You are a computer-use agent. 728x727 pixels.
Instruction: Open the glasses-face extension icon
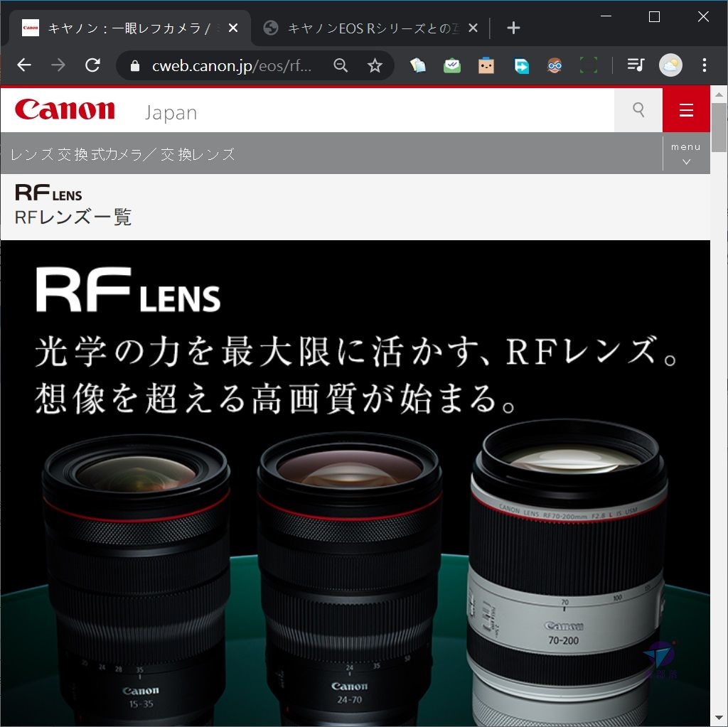(x=555, y=65)
